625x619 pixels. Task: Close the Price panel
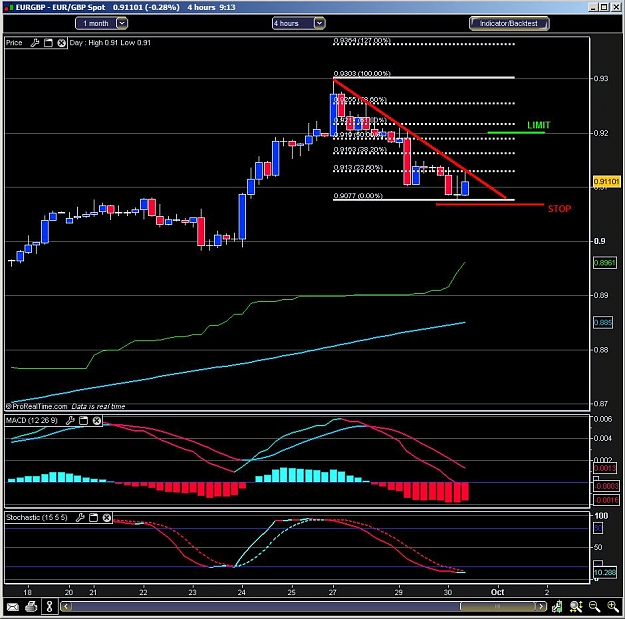[61, 43]
